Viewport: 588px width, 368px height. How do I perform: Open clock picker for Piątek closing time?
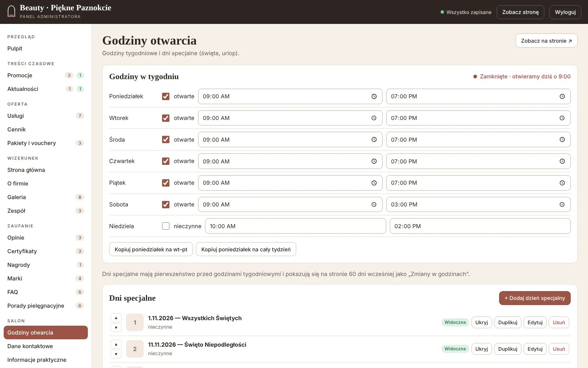tap(562, 183)
